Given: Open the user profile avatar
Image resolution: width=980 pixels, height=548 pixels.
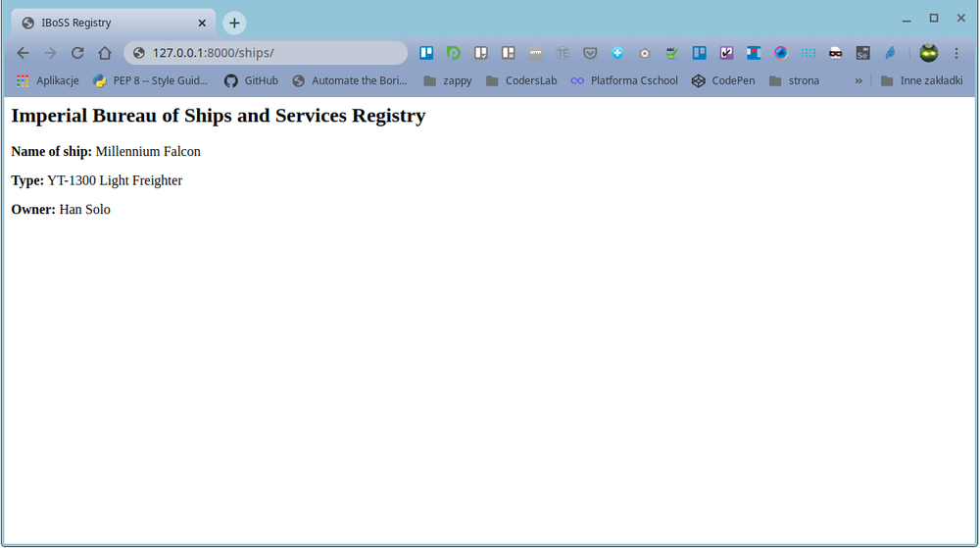Looking at the screenshot, I should click(929, 53).
